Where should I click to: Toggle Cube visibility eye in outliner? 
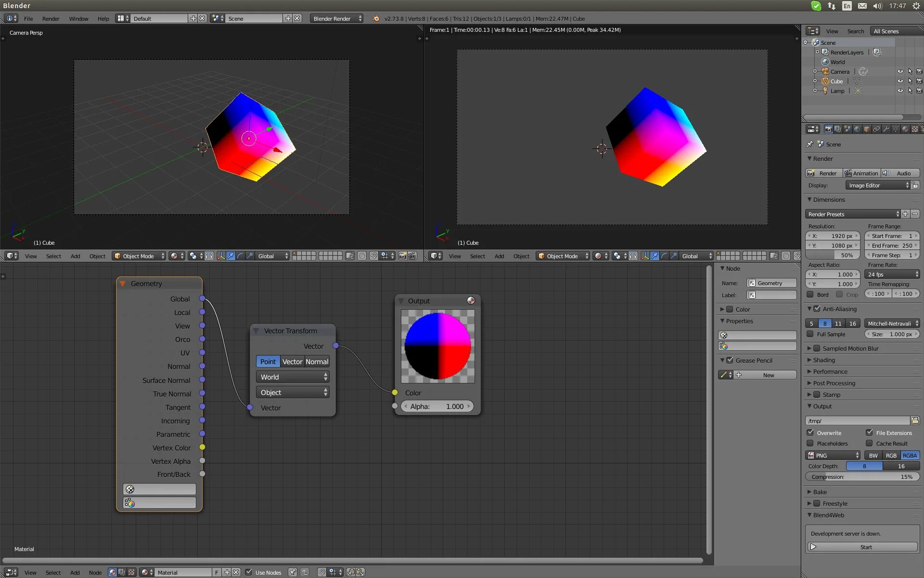tap(900, 81)
